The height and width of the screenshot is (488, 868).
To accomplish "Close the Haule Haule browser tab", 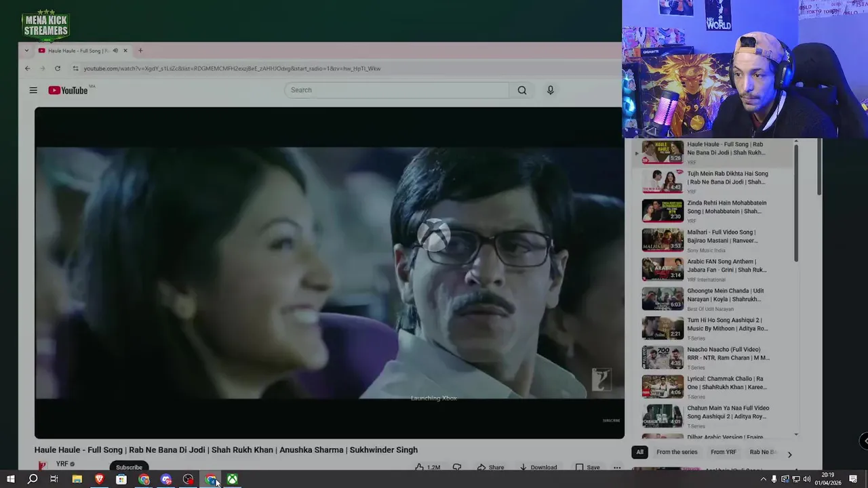I will pyautogui.click(x=125, y=51).
